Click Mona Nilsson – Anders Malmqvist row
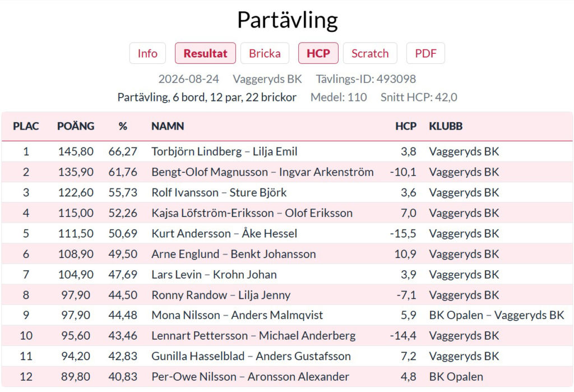Image resolution: width=574 pixels, height=392 pixels. tap(287, 315)
